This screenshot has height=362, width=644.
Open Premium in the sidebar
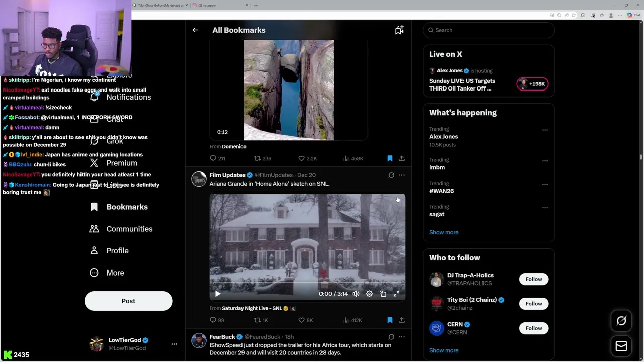pos(113,163)
